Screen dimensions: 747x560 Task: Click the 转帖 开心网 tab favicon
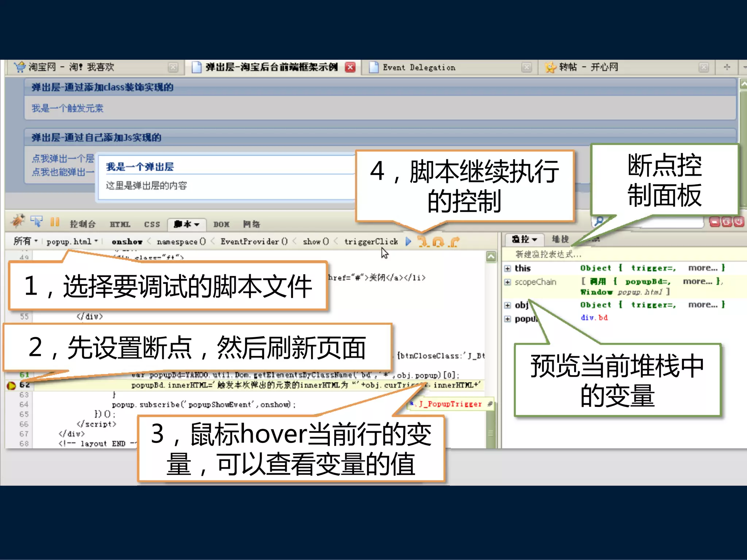550,67
